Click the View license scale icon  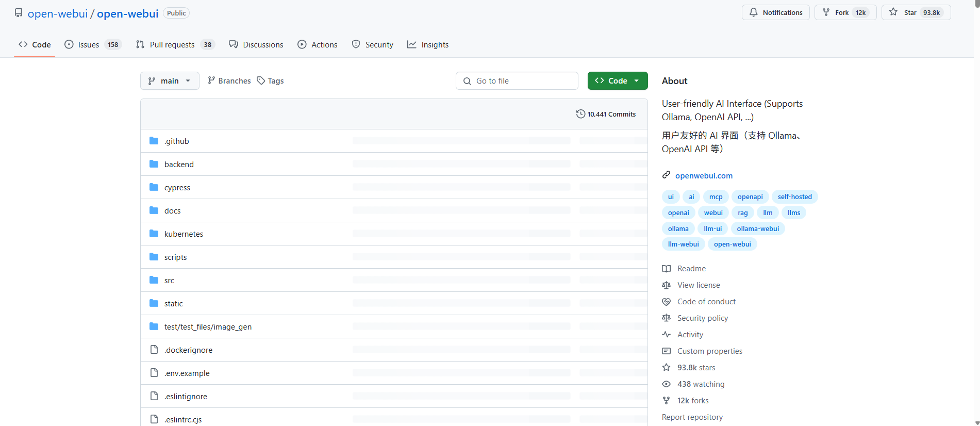667,285
